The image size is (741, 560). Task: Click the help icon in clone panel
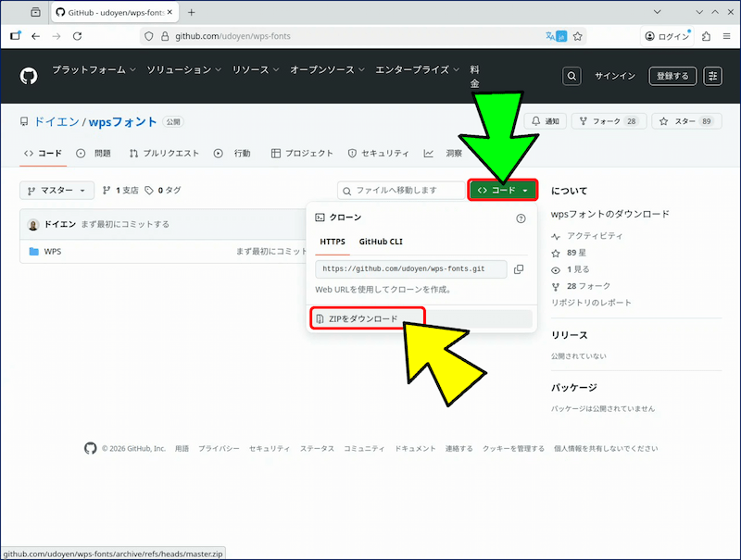pyautogui.click(x=521, y=218)
